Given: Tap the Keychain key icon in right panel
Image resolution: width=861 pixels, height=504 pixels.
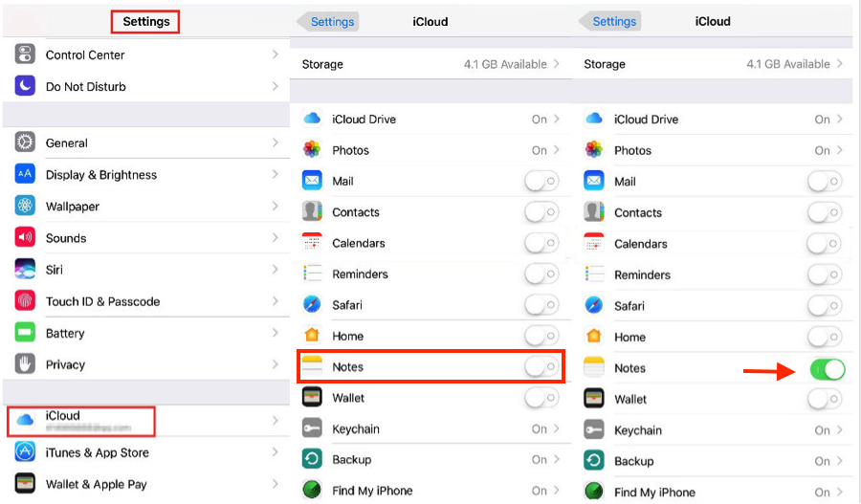Looking at the screenshot, I should pyautogui.click(x=593, y=430).
